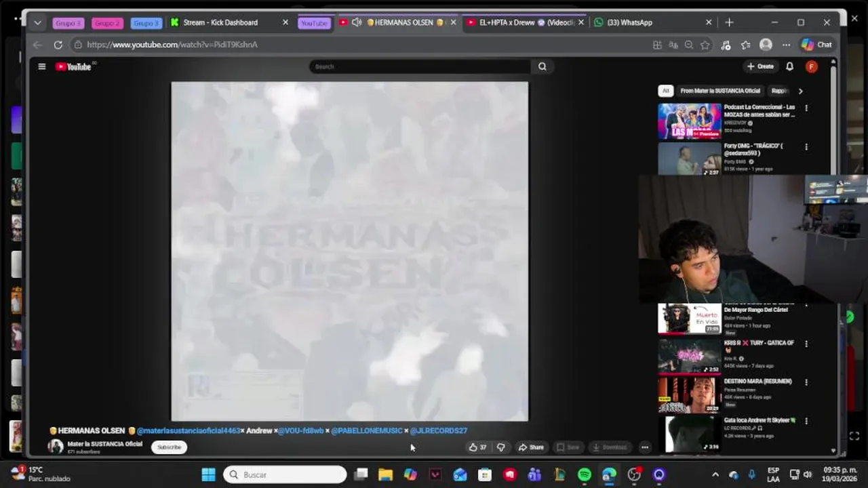The height and width of the screenshot is (488, 868).
Task: Click the YouTube search input field
Action: 420,66
